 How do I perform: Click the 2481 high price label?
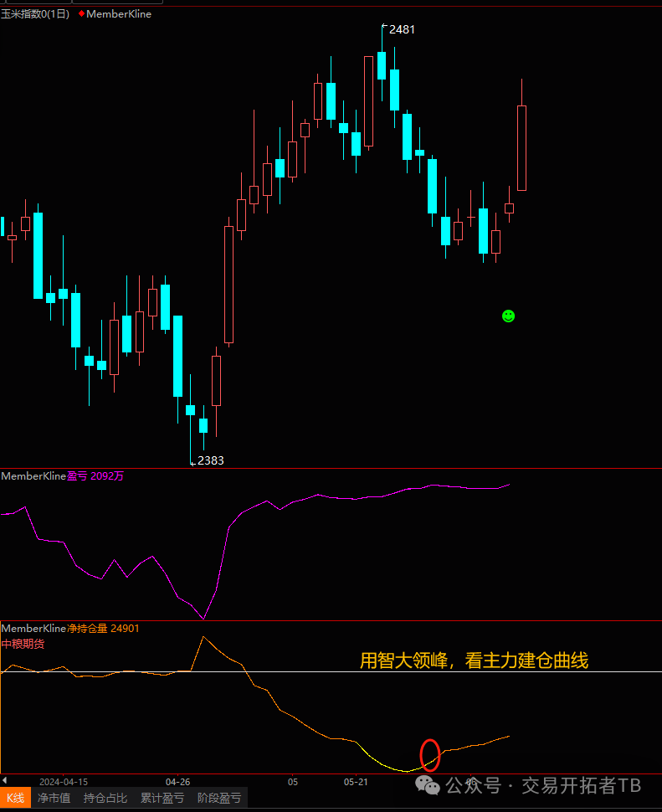point(402,29)
